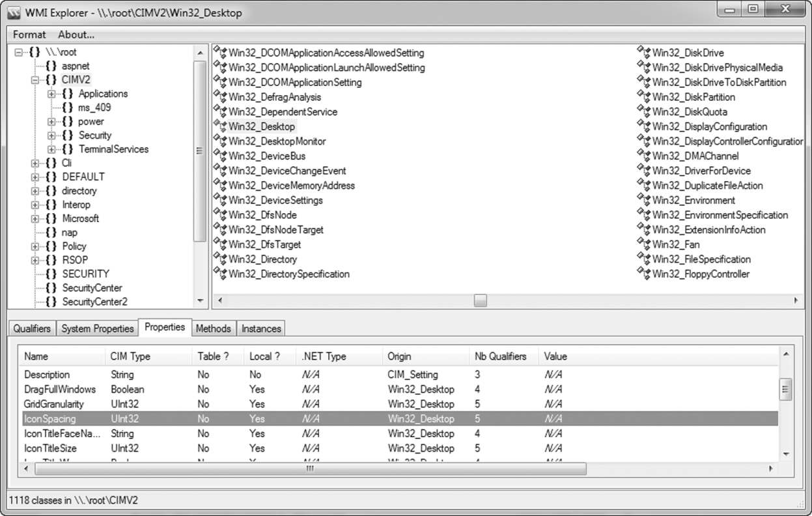The height and width of the screenshot is (516, 812).
Task: Select the TerminalServices namespace in tree
Action: [113, 149]
